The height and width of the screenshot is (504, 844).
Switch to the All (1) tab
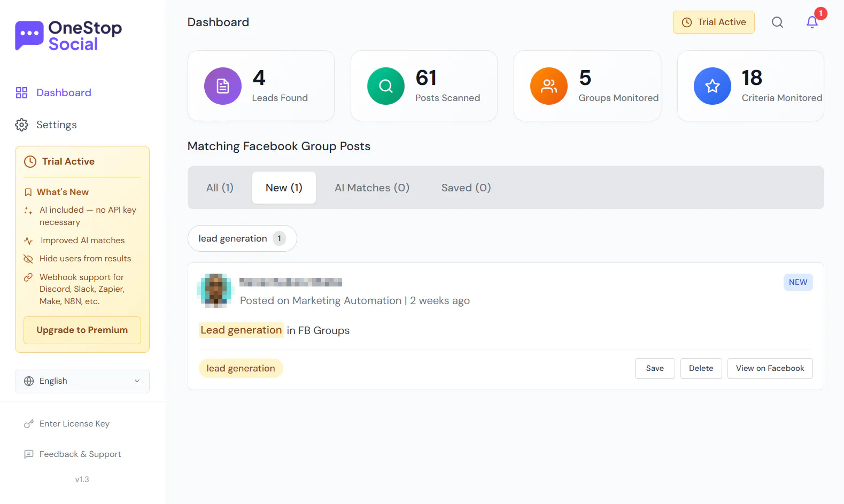220,188
